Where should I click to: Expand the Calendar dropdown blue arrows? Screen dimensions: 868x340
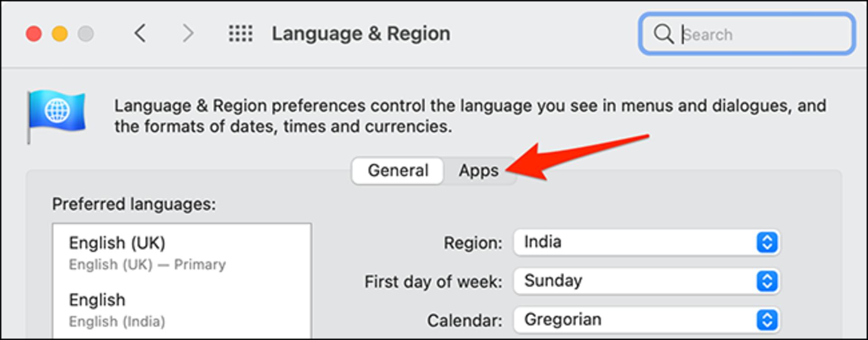coord(767,320)
